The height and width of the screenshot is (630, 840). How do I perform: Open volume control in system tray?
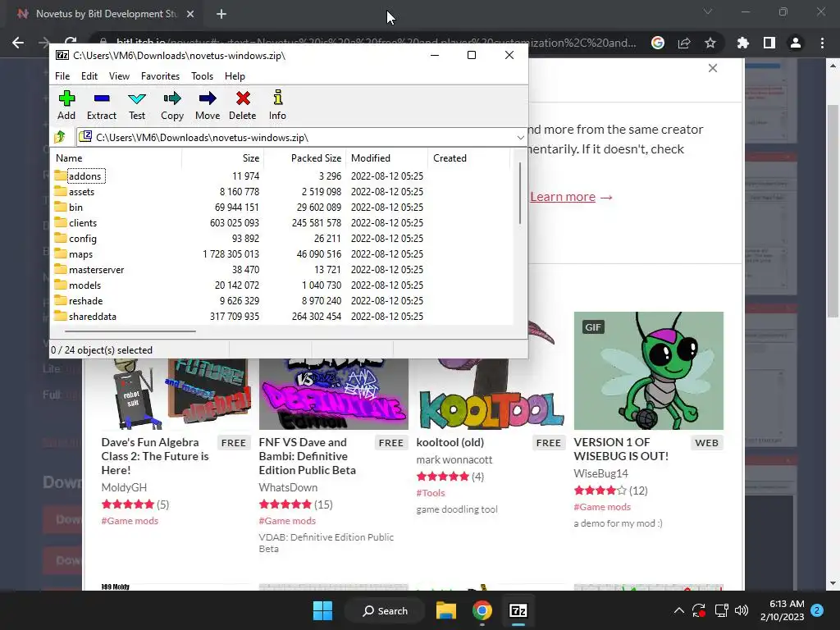pos(742,610)
